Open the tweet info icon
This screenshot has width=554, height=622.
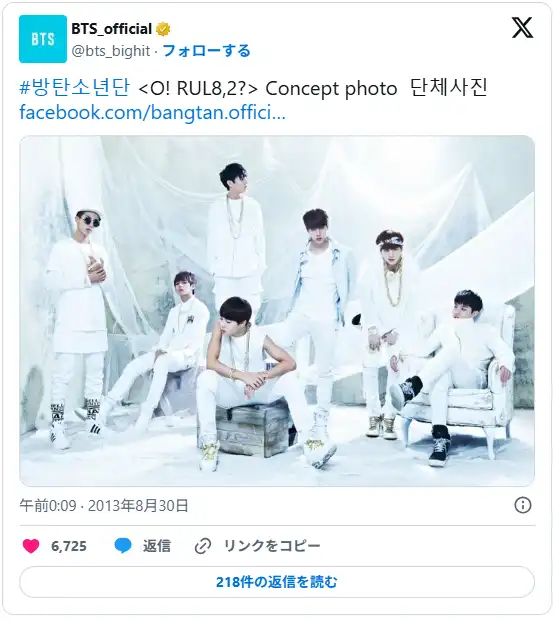coord(522,505)
